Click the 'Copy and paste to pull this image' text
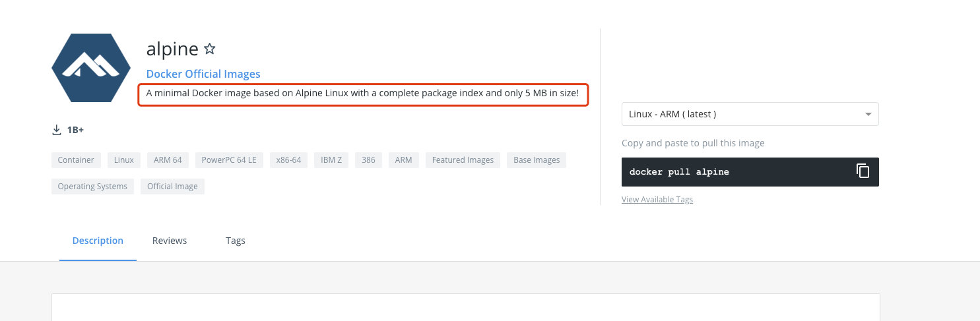980x321 pixels. click(x=693, y=143)
